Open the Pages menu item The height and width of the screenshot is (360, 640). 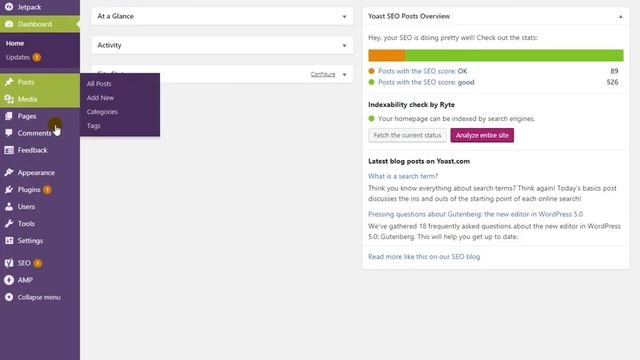(x=27, y=116)
